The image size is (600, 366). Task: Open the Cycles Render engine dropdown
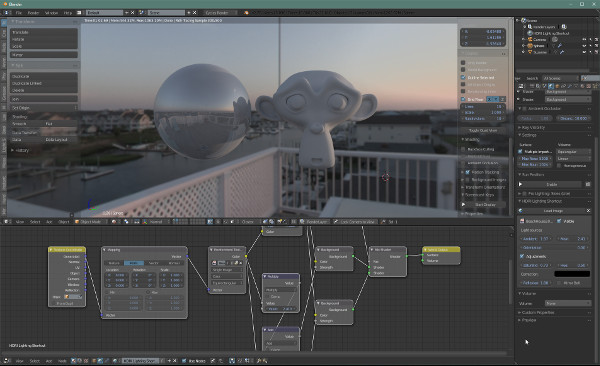tap(221, 13)
